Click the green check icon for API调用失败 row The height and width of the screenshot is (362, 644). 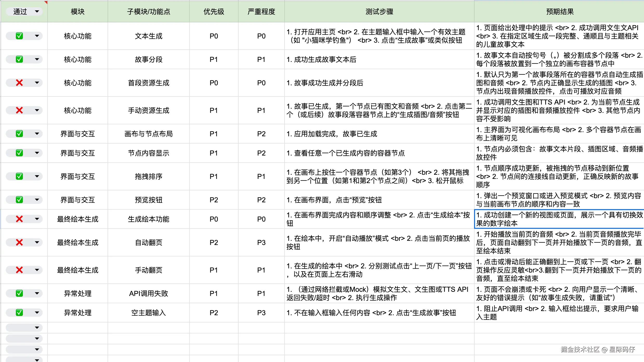[x=19, y=293]
